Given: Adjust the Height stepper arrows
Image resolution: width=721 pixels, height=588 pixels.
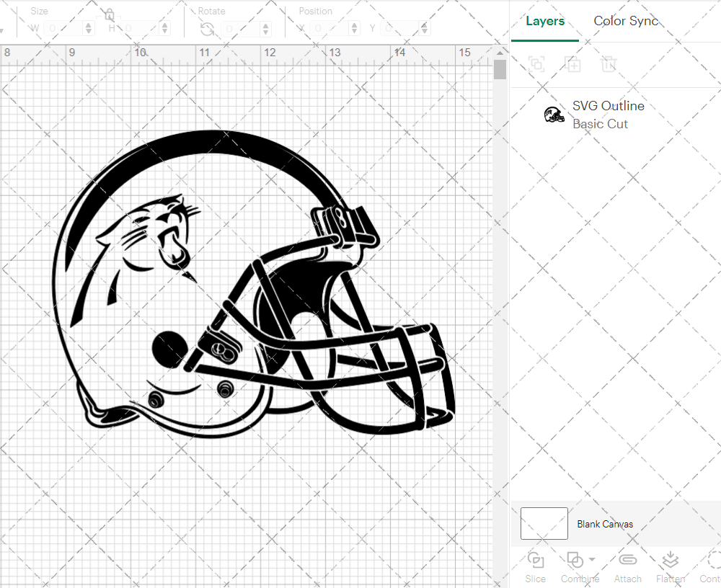Looking at the screenshot, I should click(165, 29).
